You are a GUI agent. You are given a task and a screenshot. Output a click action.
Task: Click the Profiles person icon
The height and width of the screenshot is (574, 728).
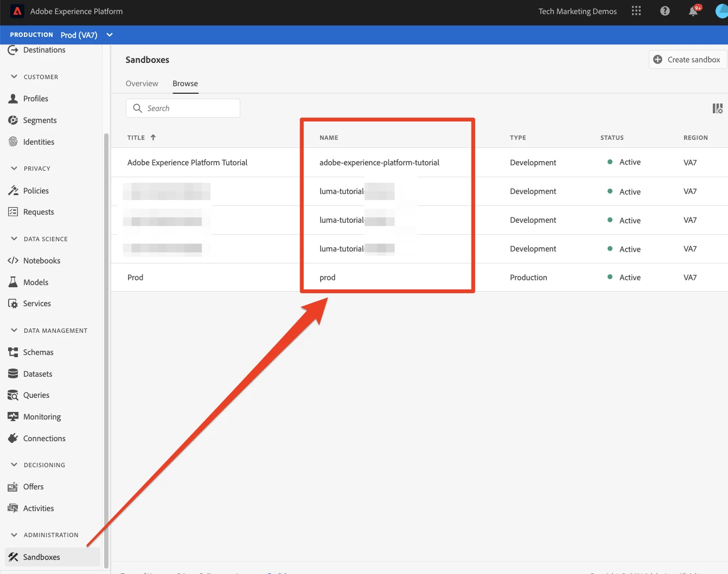[13, 99]
